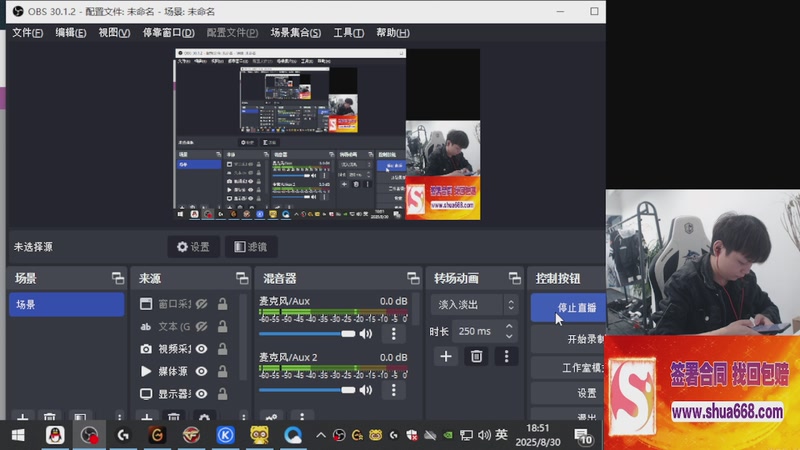Open the 文件(F) menu
800x450 pixels.
coord(28,33)
